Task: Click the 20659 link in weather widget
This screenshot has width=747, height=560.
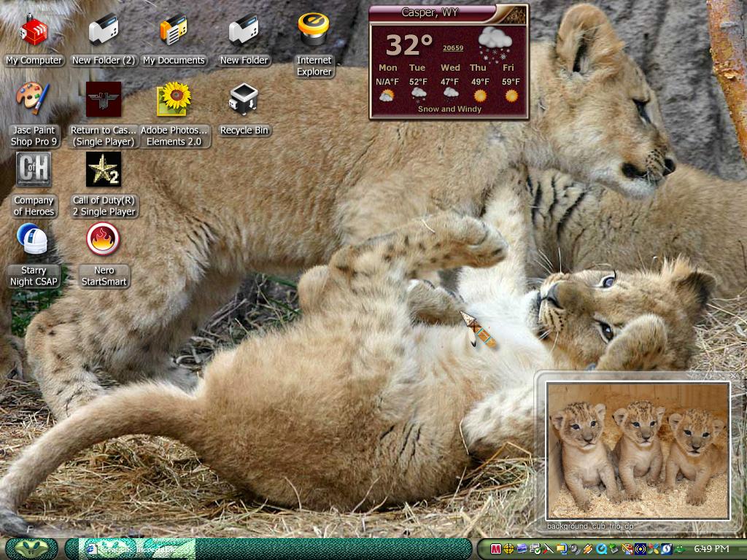Action: click(452, 48)
